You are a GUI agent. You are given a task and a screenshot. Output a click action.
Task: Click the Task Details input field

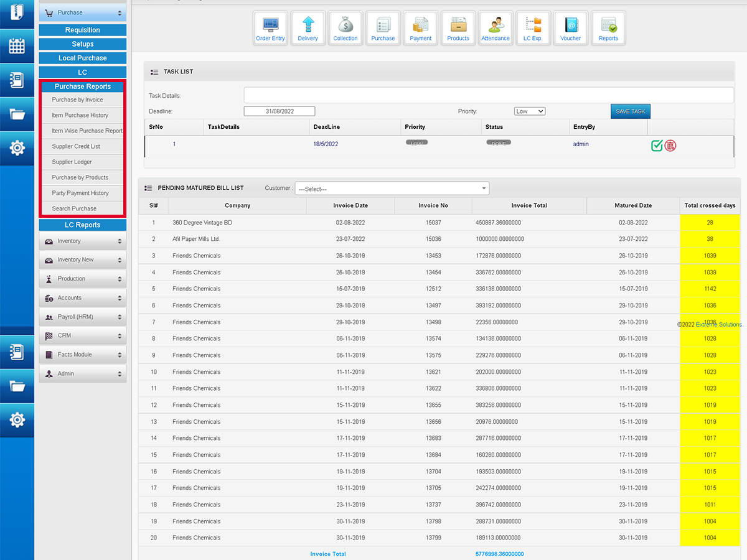click(x=489, y=95)
